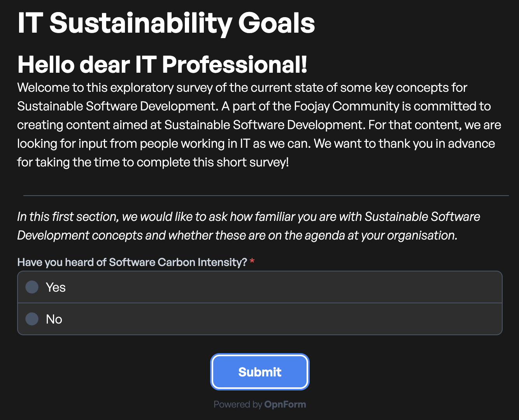This screenshot has height=420, width=519.
Task: Click the blue Submit button
Action: pyautogui.click(x=260, y=372)
